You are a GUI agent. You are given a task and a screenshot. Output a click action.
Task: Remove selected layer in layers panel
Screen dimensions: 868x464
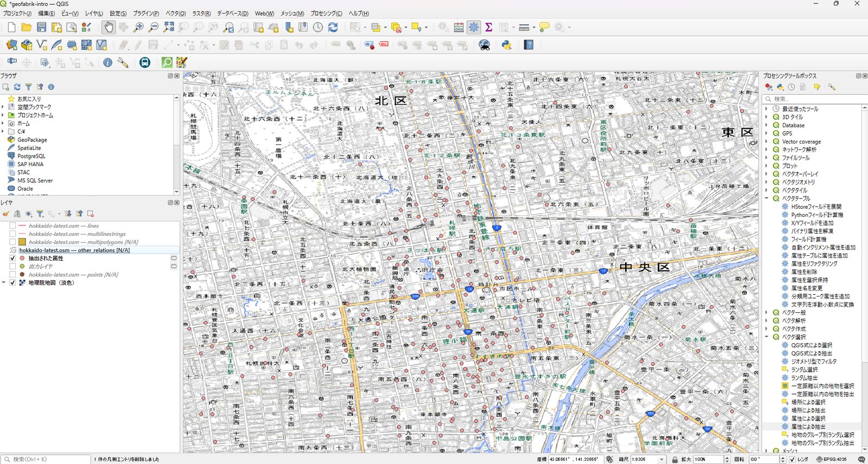91,214
